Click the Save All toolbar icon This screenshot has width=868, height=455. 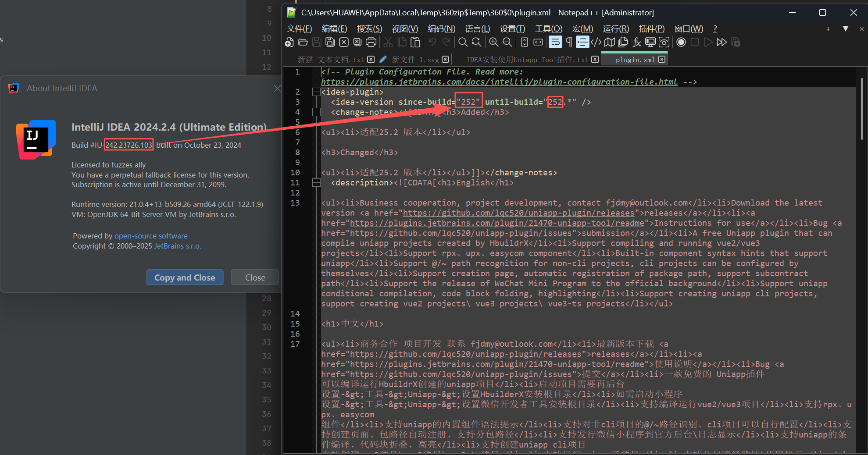pyautogui.click(x=330, y=43)
